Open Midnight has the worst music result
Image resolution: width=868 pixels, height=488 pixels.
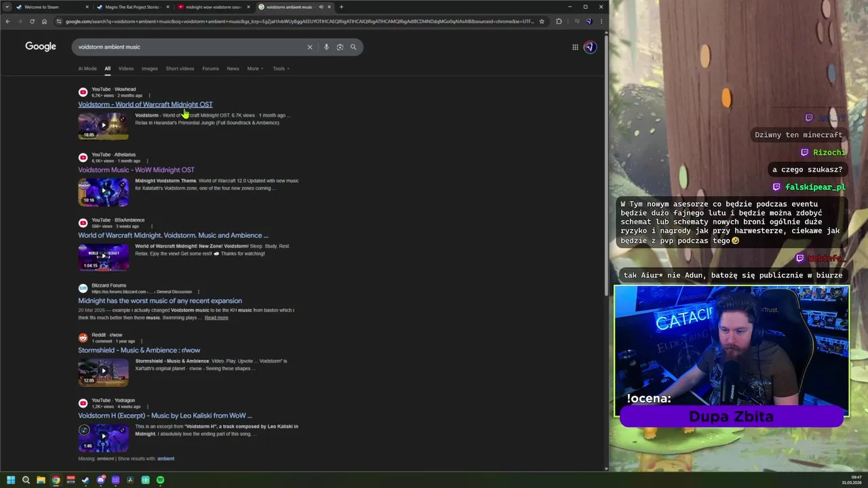coord(160,301)
